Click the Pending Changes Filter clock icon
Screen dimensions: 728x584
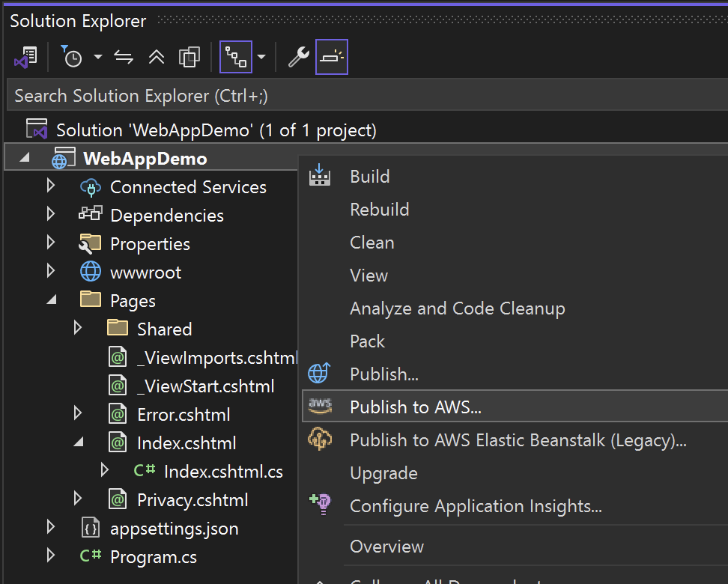71,57
